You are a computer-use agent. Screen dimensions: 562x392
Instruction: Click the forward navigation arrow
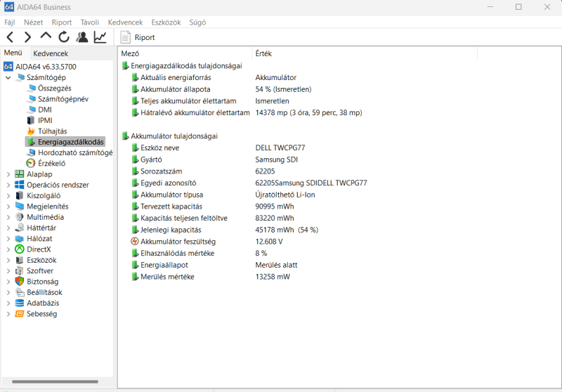pyautogui.click(x=27, y=37)
